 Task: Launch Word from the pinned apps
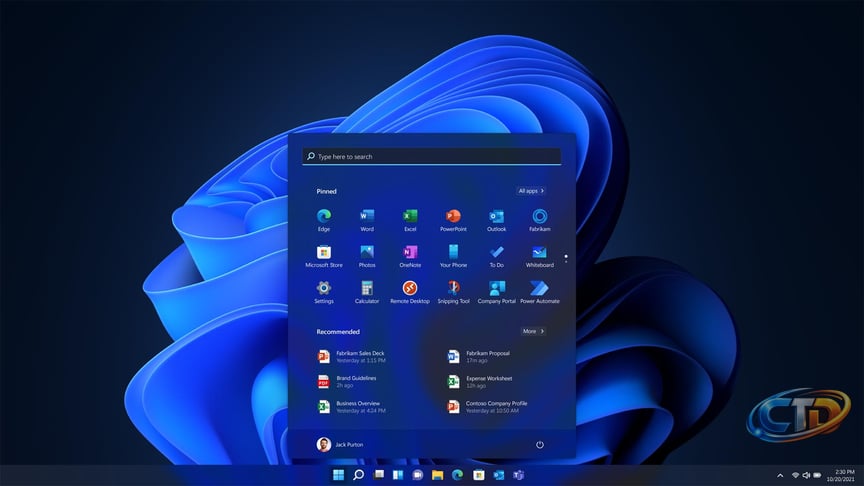pyautogui.click(x=367, y=220)
